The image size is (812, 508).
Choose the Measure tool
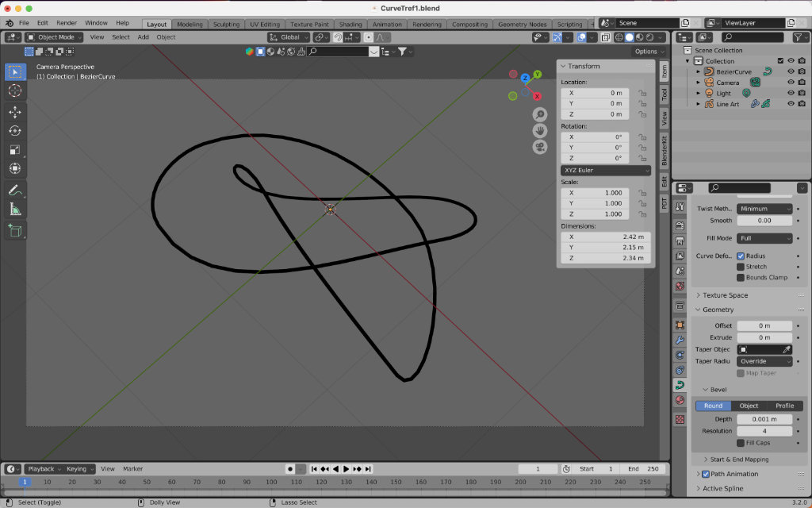pyautogui.click(x=15, y=210)
